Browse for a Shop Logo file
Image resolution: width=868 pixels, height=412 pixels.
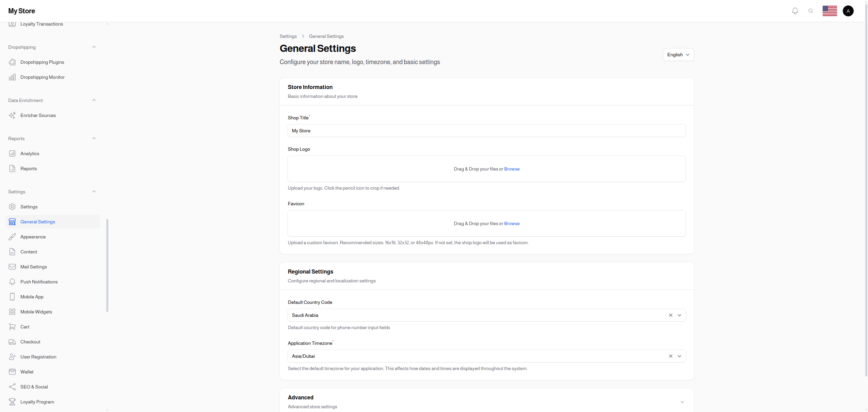[512, 169]
